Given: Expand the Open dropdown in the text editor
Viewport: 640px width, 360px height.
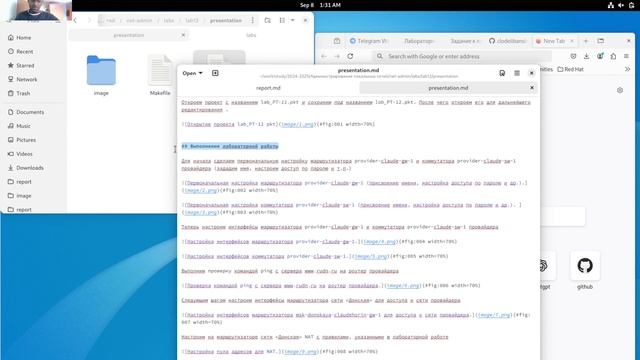Looking at the screenshot, I should pyautogui.click(x=192, y=73).
